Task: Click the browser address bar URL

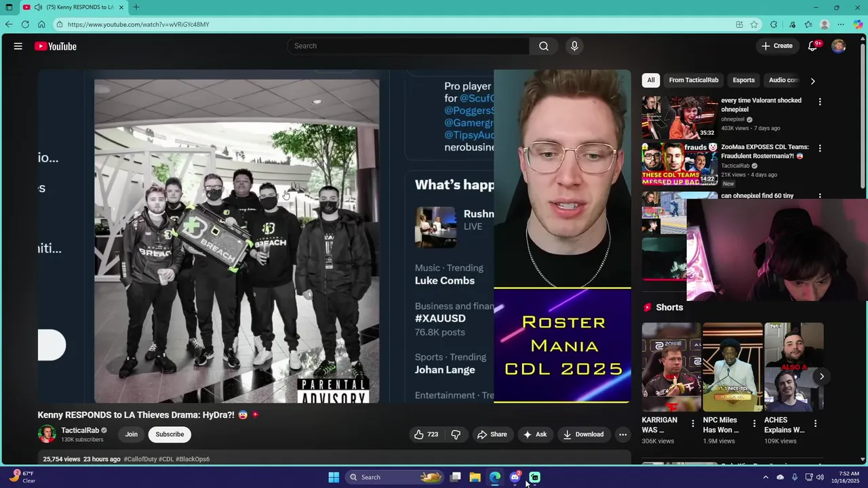Action: coord(138,24)
